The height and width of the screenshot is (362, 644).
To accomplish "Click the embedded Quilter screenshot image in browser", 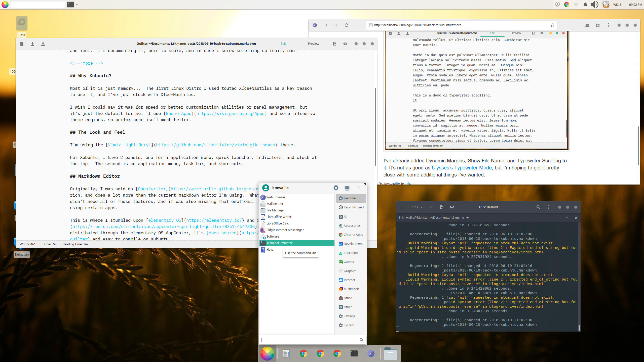I will click(476, 90).
